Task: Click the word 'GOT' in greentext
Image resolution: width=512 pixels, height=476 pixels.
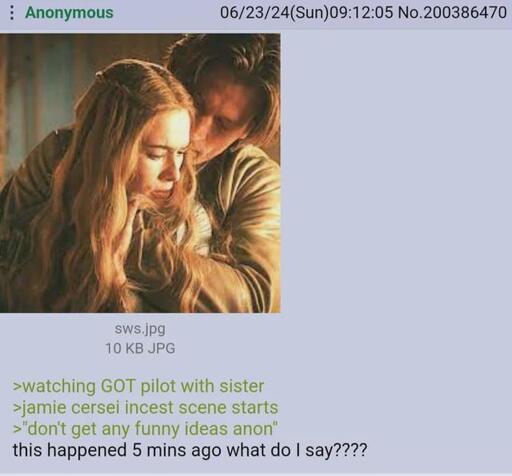Action: 118,386
